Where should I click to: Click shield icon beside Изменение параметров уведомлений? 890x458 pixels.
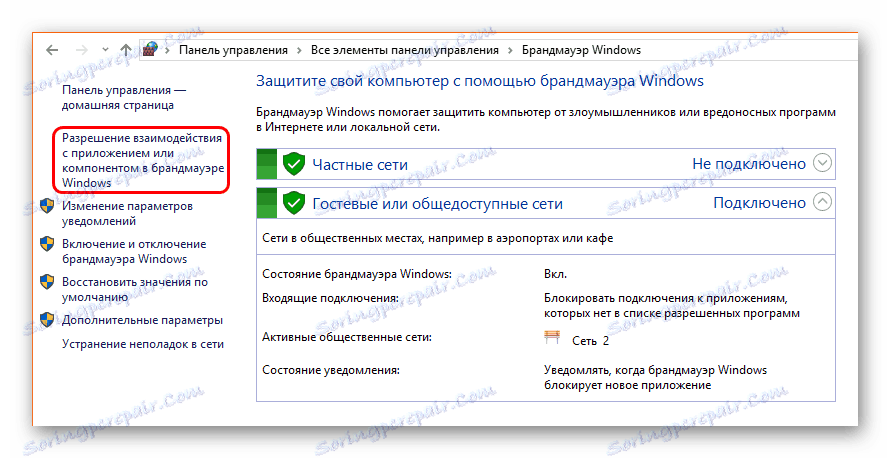[47, 205]
